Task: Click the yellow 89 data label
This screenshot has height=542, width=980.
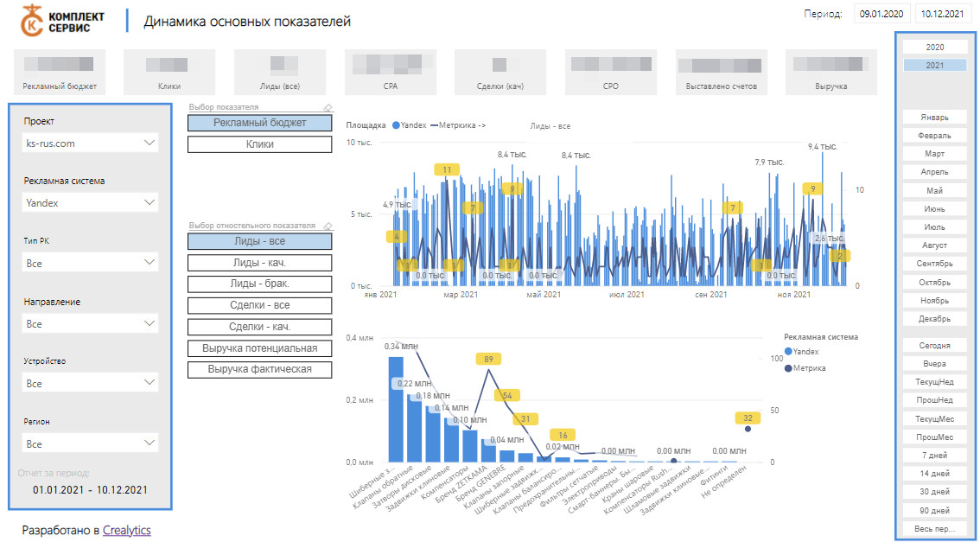Action: (488, 359)
